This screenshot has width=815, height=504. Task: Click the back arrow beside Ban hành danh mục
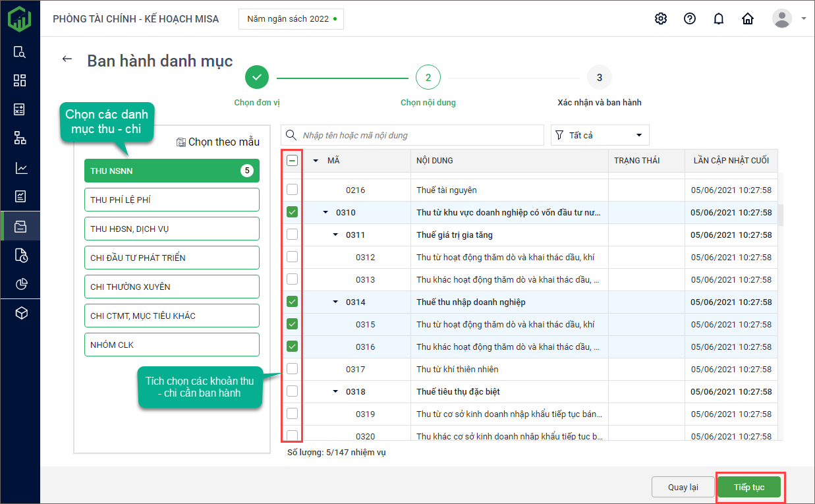coord(67,59)
